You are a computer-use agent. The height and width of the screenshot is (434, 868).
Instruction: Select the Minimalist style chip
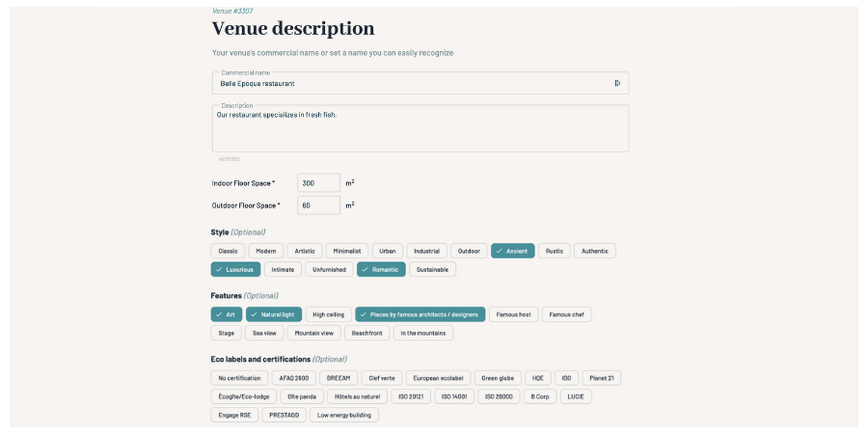pos(347,251)
